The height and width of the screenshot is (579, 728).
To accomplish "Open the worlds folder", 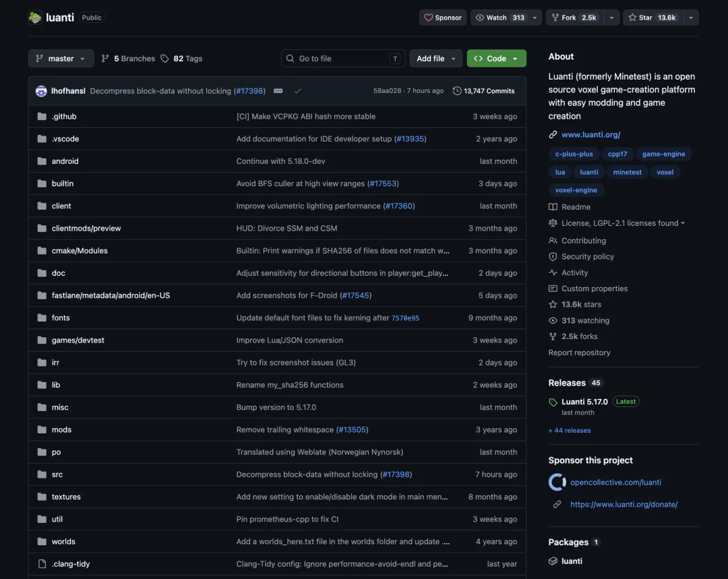I will tap(63, 541).
